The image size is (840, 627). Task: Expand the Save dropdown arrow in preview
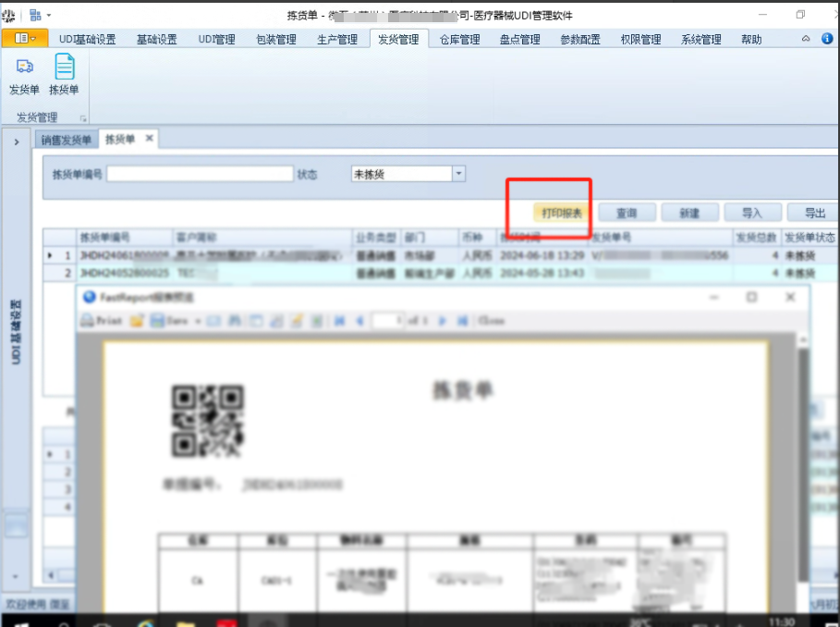coord(199,321)
